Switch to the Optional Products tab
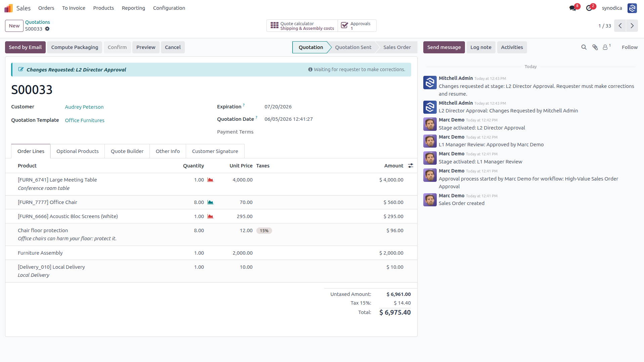Screen dimensions: 644x362 pyautogui.click(x=78, y=151)
